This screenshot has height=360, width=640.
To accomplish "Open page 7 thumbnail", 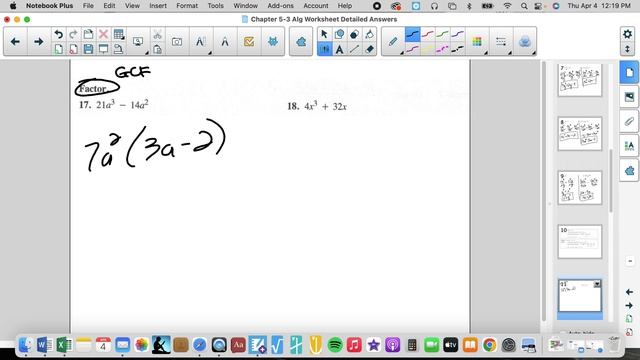I will click(x=580, y=80).
